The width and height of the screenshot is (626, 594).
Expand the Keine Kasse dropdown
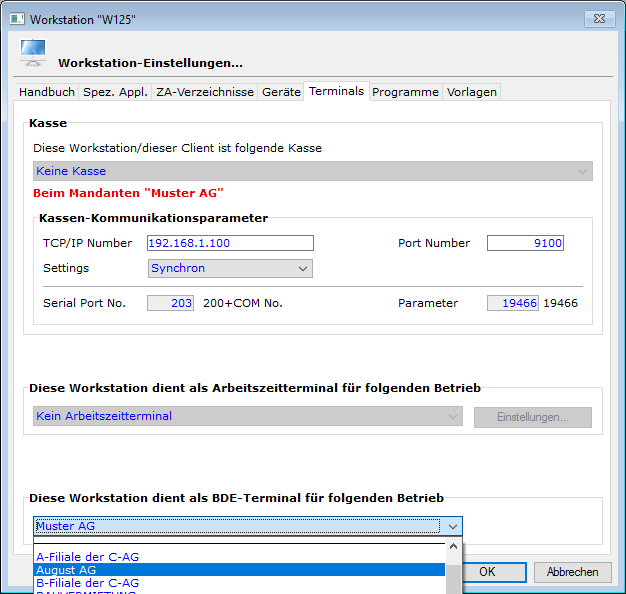pos(312,171)
